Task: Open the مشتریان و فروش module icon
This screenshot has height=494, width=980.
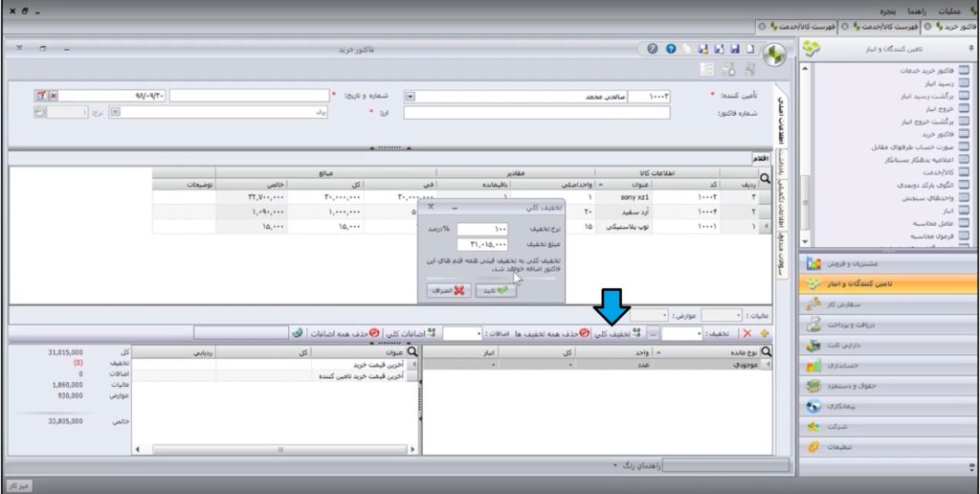Action: 813,264
